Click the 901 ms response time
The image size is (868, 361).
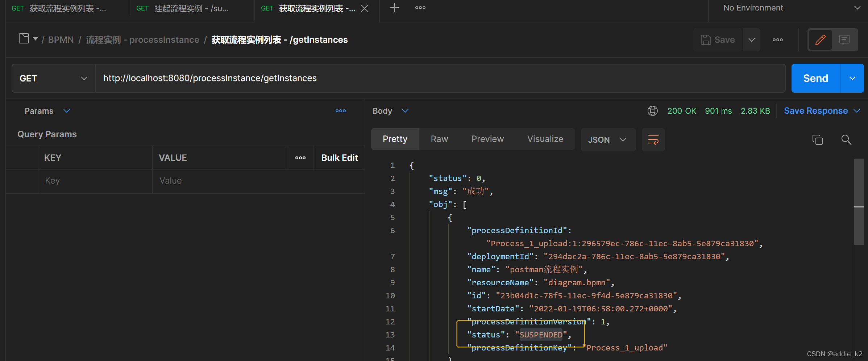tap(718, 111)
